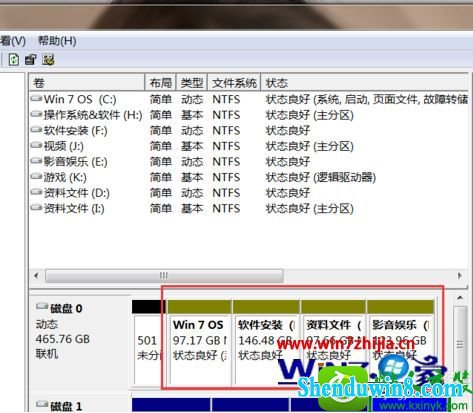Sort by the 状态 column header
The height and width of the screenshot is (413, 473).
pos(365,82)
